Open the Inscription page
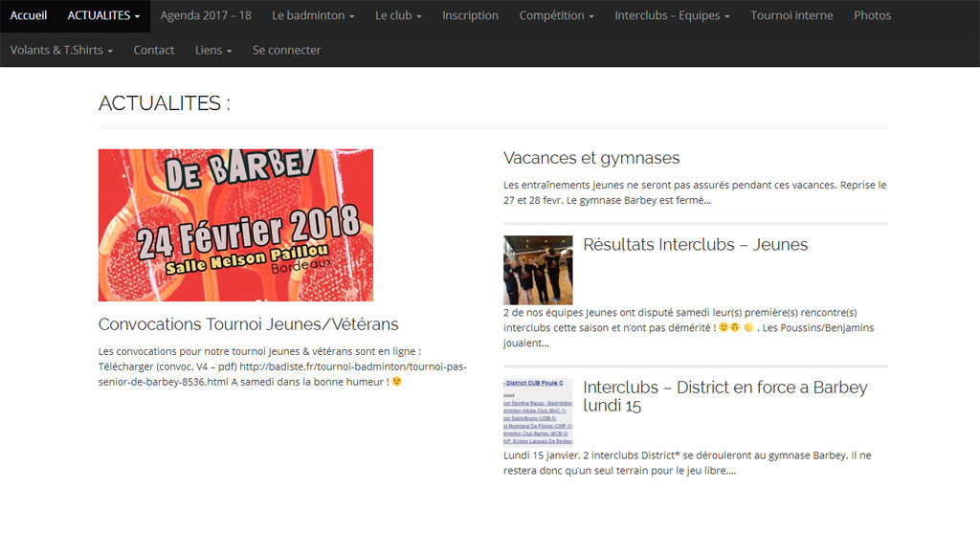The width and height of the screenshot is (980, 533). [470, 15]
